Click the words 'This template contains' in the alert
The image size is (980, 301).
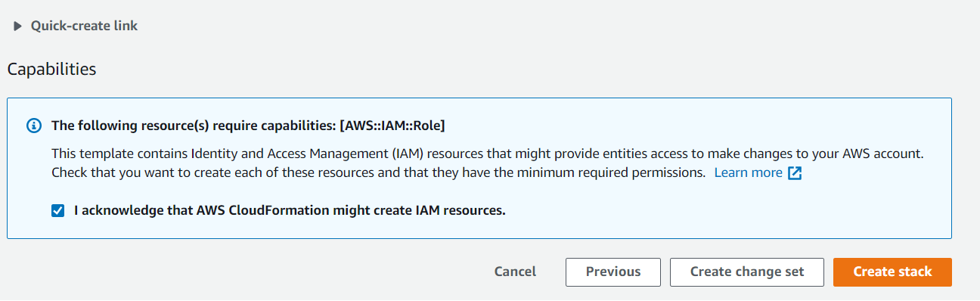pyautogui.click(x=110, y=153)
